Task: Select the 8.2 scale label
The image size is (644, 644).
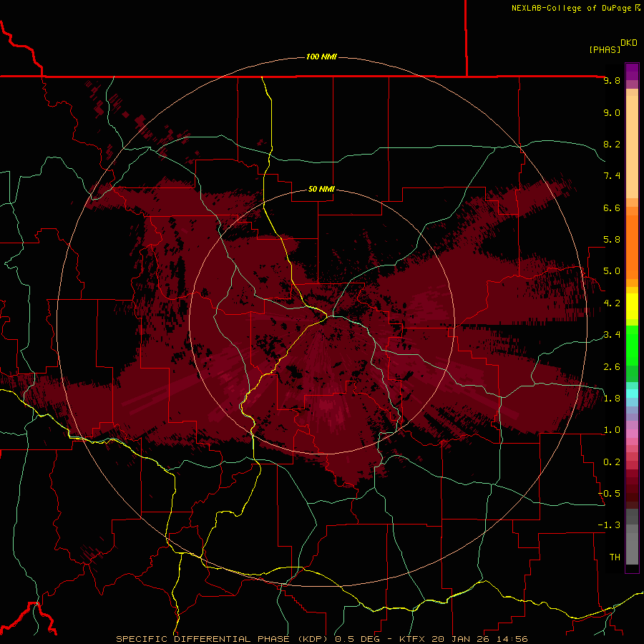Action: coord(612,144)
